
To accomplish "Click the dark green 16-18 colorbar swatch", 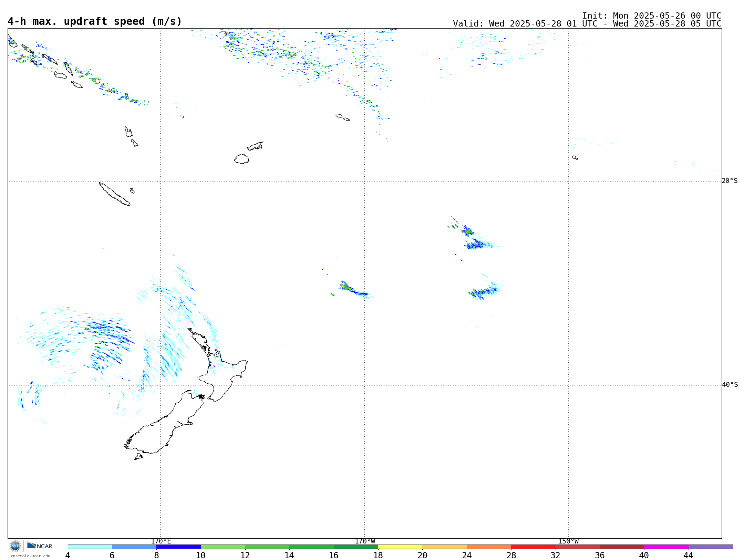I will [356, 547].
